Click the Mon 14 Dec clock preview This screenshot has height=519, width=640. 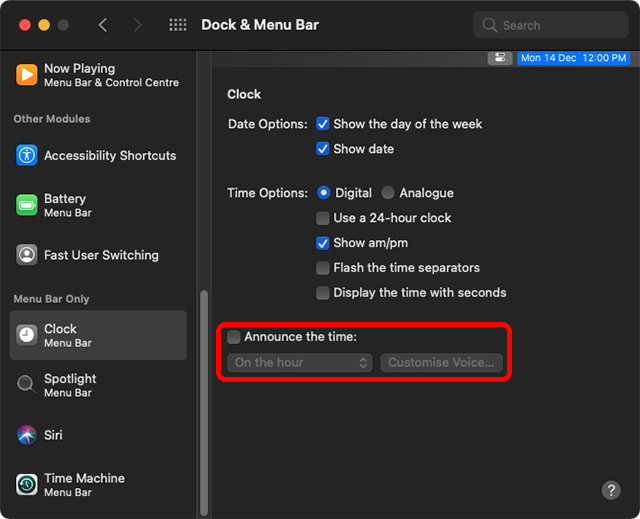point(573,58)
